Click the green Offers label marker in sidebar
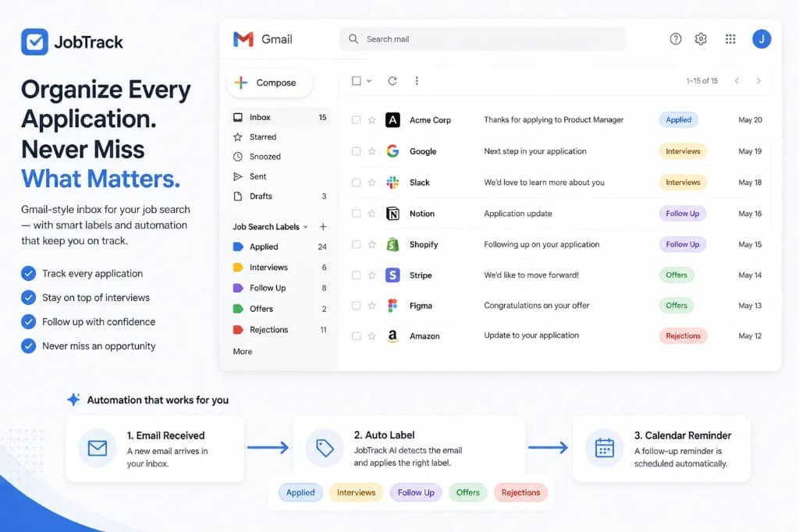799x532 pixels. coord(238,309)
